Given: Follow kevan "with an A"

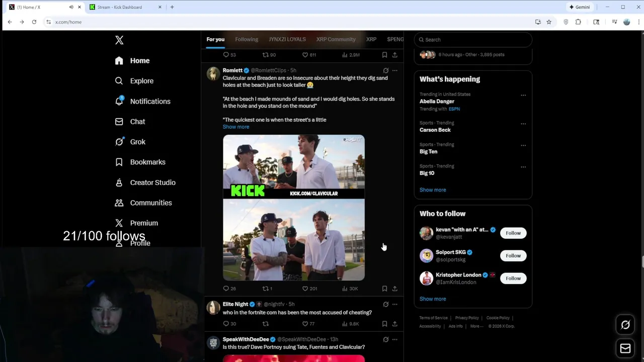Looking at the screenshot, I should pos(513,233).
